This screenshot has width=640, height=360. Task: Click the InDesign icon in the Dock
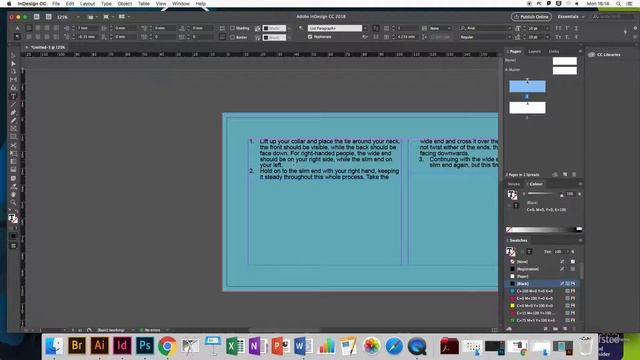[x=122, y=346]
